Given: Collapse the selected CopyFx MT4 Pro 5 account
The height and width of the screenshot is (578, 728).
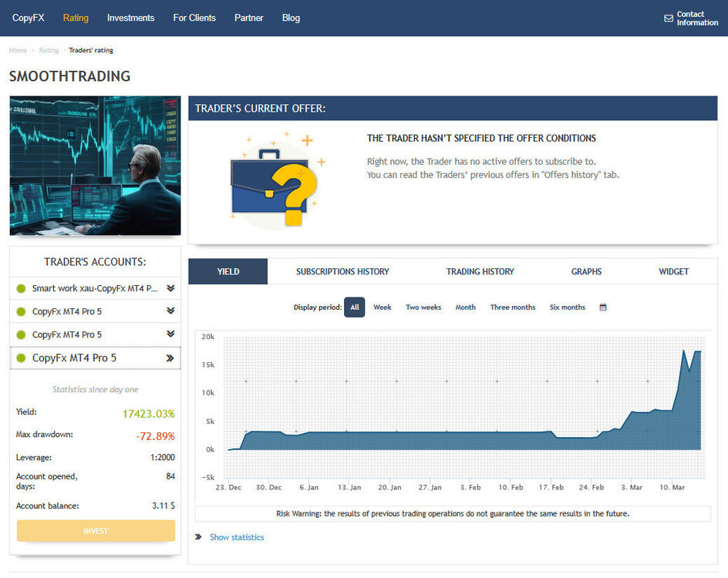Looking at the screenshot, I should click(x=170, y=358).
